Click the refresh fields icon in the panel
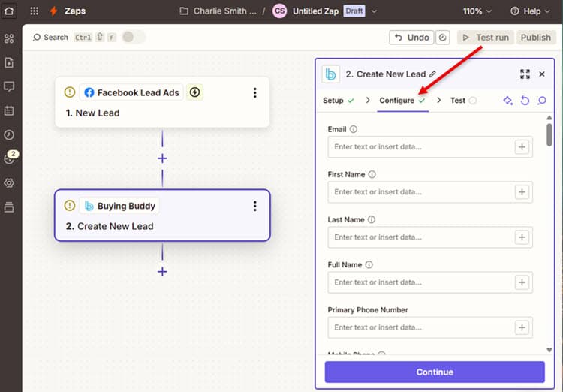The width and height of the screenshot is (563, 392). tap(525, 101)
